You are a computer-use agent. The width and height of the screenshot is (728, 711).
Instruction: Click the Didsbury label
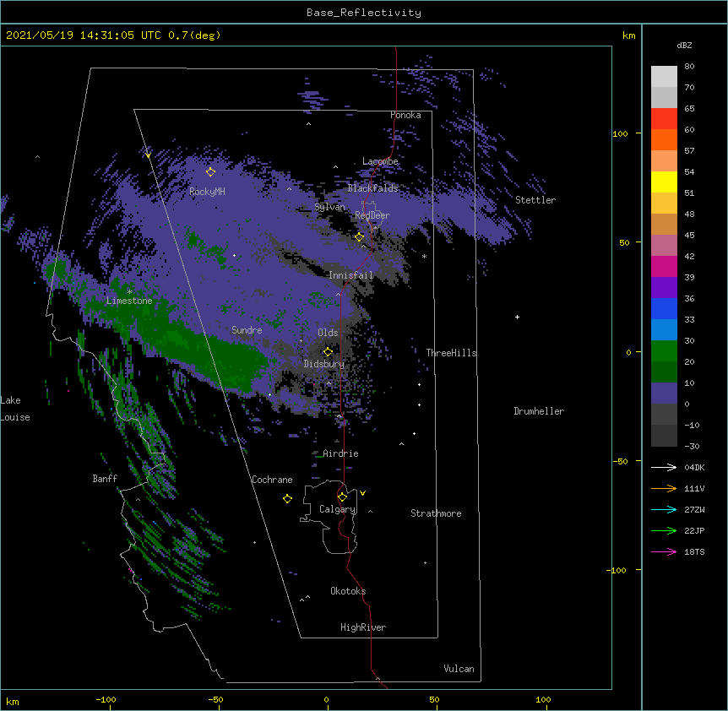coord(324,364)
